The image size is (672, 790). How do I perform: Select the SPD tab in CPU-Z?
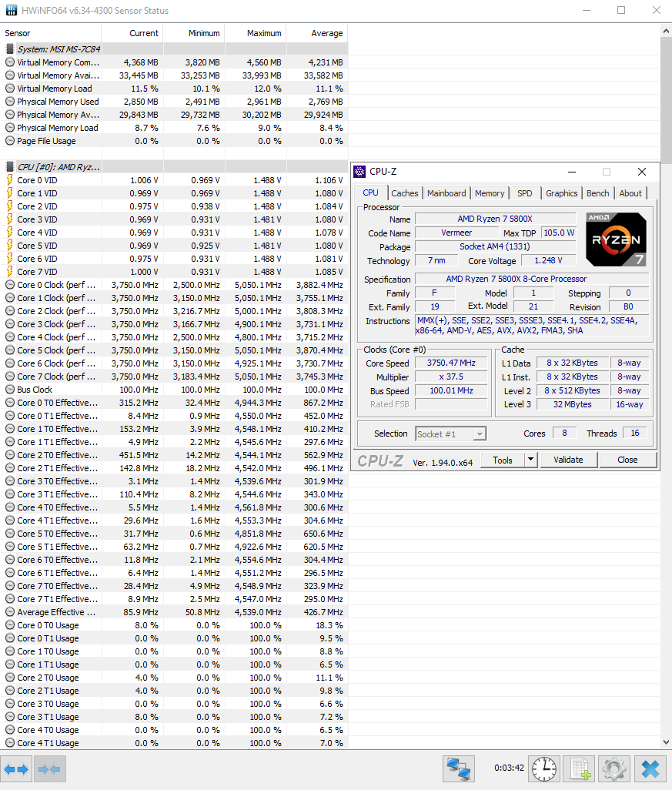pos(524,193)
